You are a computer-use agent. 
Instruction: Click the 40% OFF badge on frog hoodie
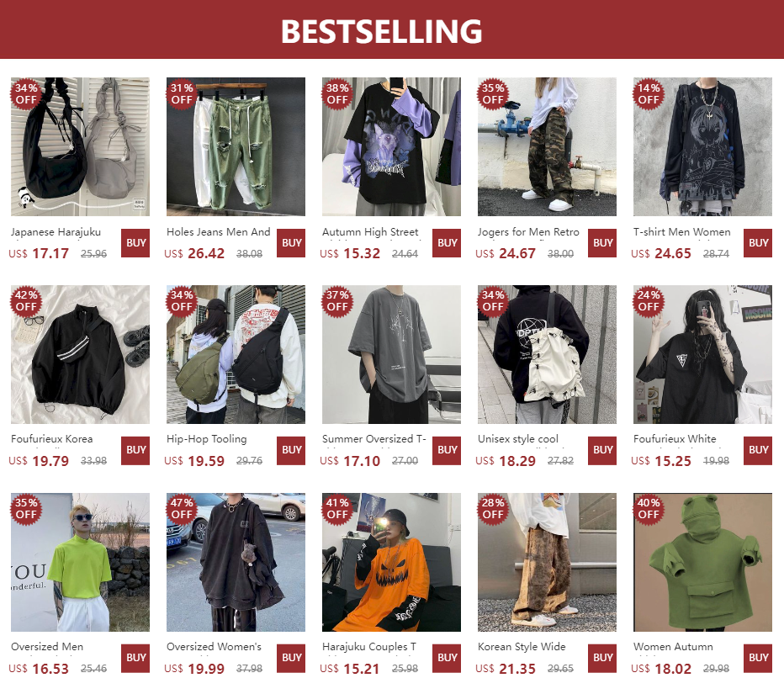click(649, 508)
